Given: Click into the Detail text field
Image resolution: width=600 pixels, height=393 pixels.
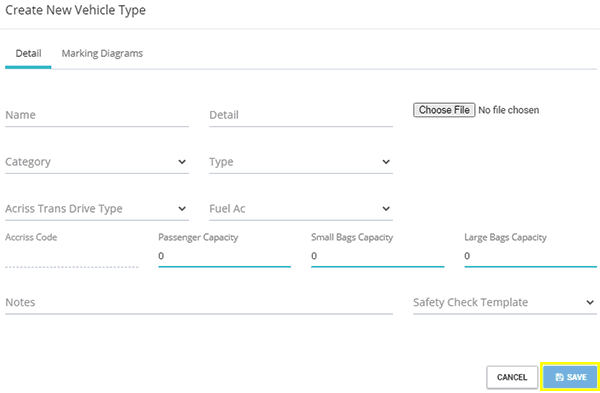Looking at the screenshot, I should click(x=301, y=115).
